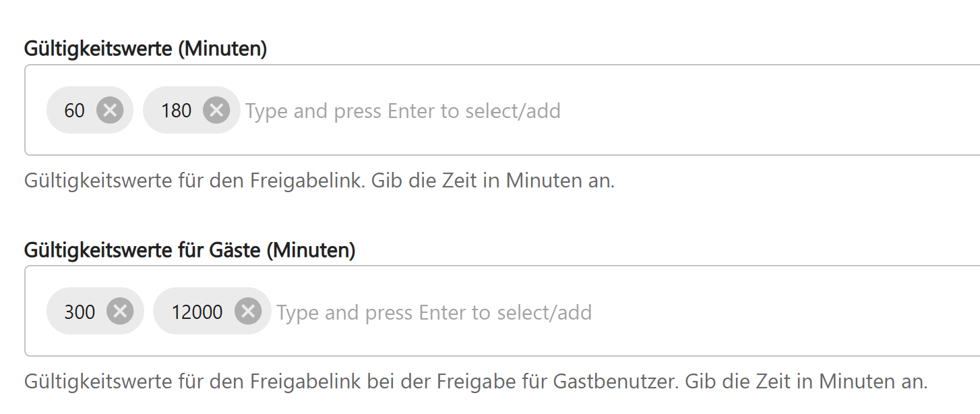Viewport: 980px width, 414px height.
Task: Select the 12000 guest chip text
Action: click(x=197, y=312)
